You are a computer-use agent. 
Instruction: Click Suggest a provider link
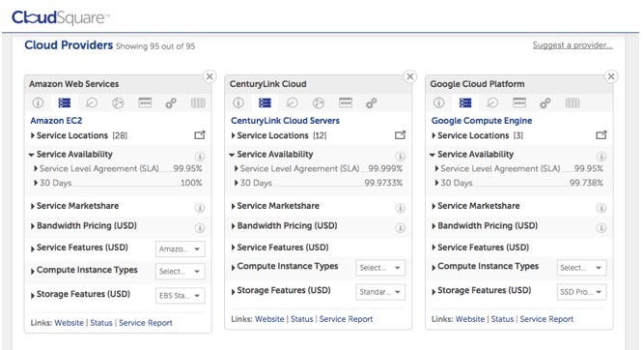coord(573,45)
